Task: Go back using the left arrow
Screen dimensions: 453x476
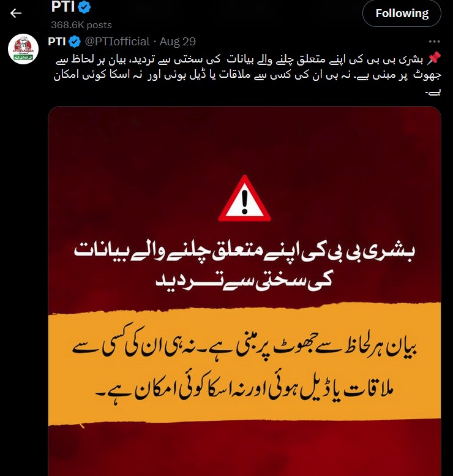Action: pyautogui.click(x=16, y=13)
